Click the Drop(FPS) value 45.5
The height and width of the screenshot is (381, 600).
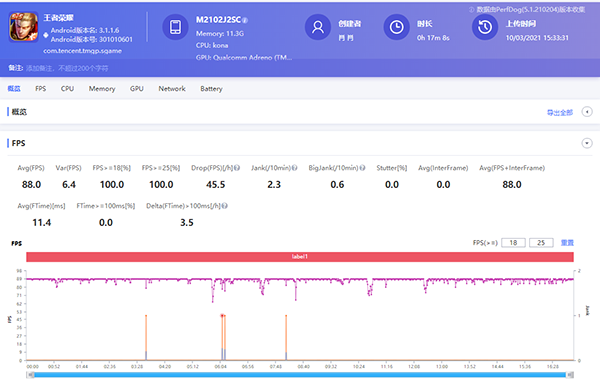click(x=215, y=184)
